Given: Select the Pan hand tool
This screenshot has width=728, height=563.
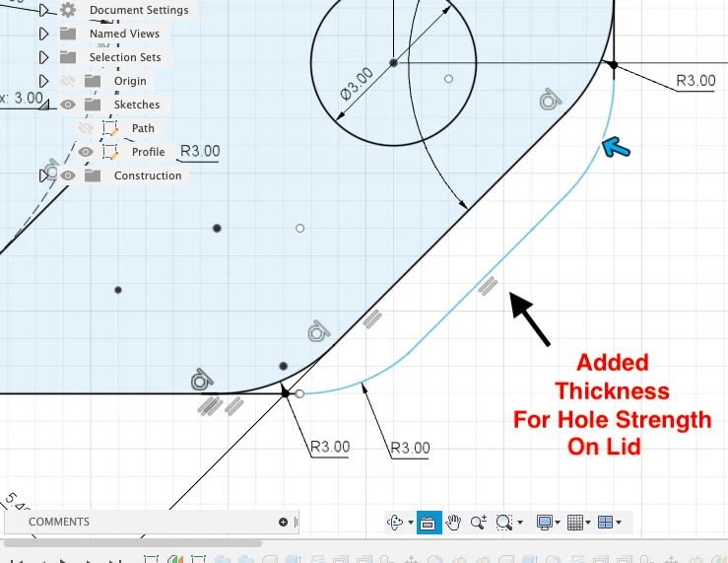Looking at the screenshot, I should tap(453, 523).
